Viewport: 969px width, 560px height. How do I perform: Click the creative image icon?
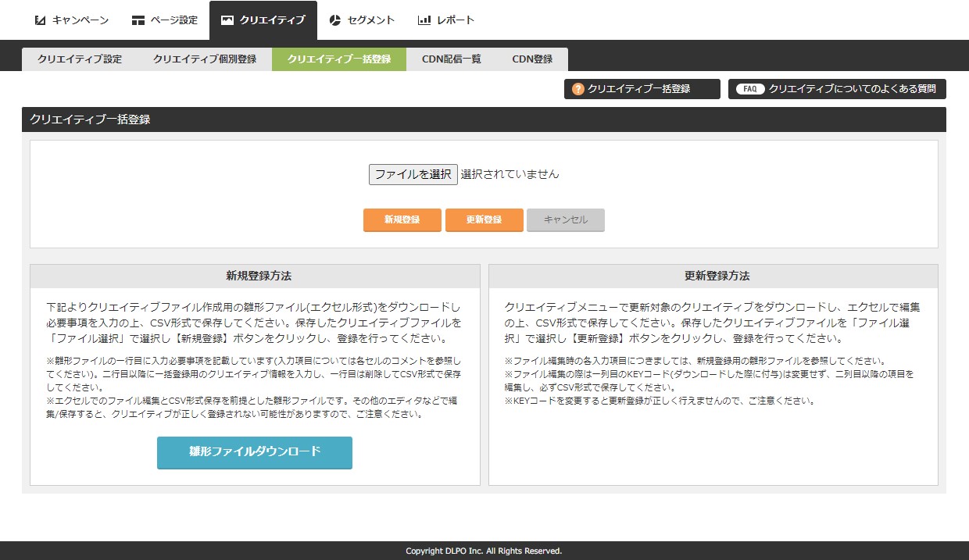pyautogui.click(x=227, y=20)
